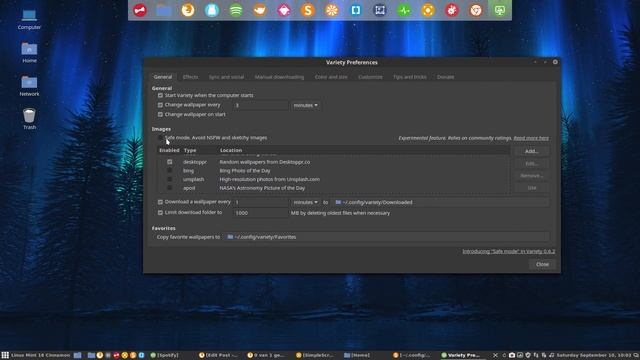The width and height of the screenshot is (640, 360).
Task: Click the Use button
Action: click(x=531, y=188)
